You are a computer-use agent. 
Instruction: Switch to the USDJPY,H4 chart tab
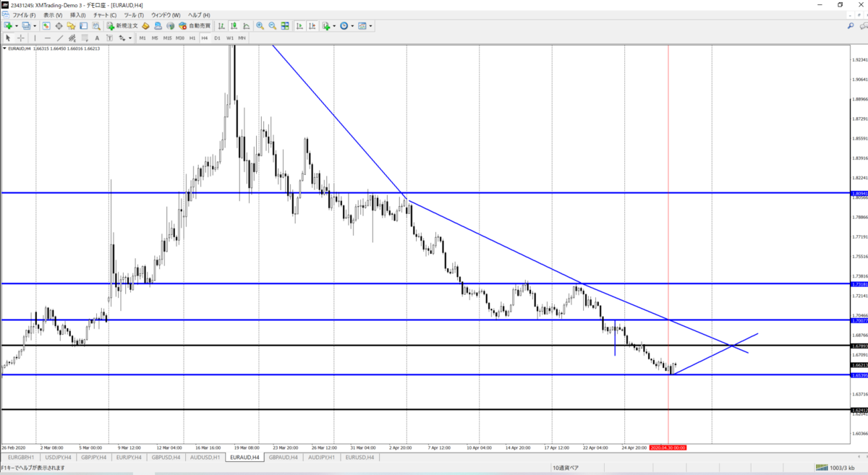pyautogui.click(x=56, y=457)
